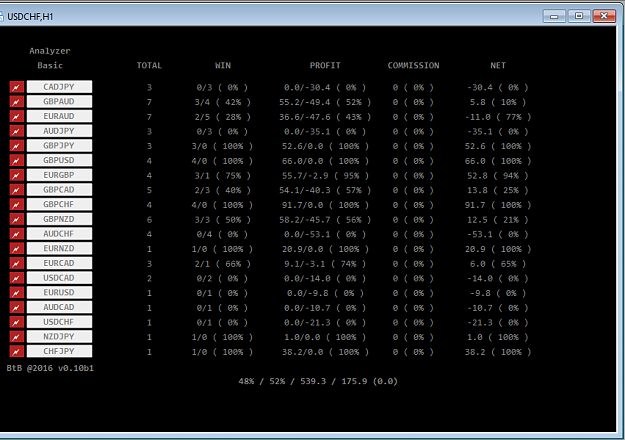
Task: Click the red chart icon beside GBPCAD
Action: click(x=17, y=190)
